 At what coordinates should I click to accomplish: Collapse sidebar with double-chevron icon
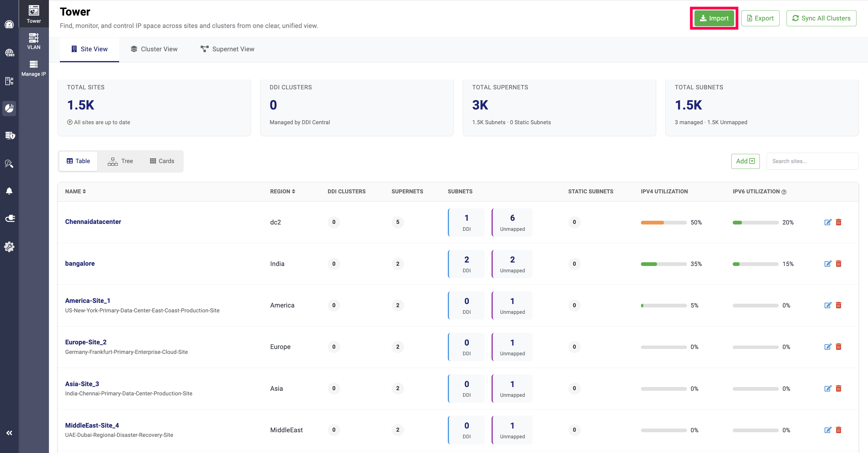(9, 433)
